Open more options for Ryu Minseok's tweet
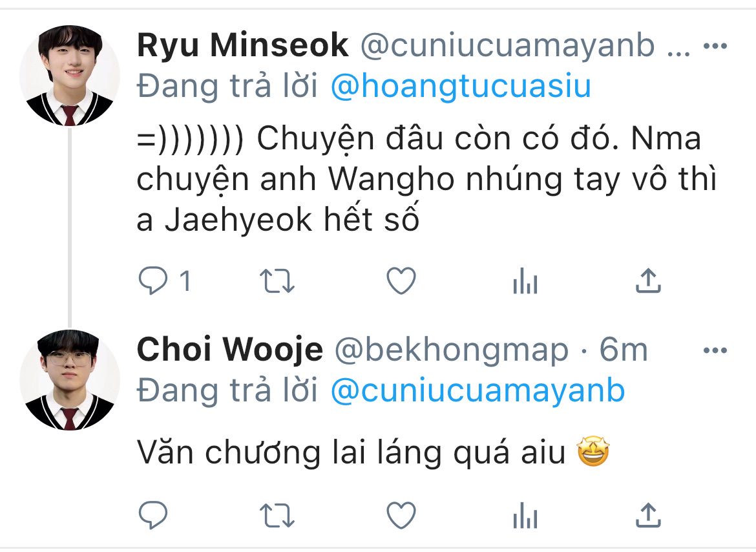Screen dimensions: 756x552 (x=715, y=47)
